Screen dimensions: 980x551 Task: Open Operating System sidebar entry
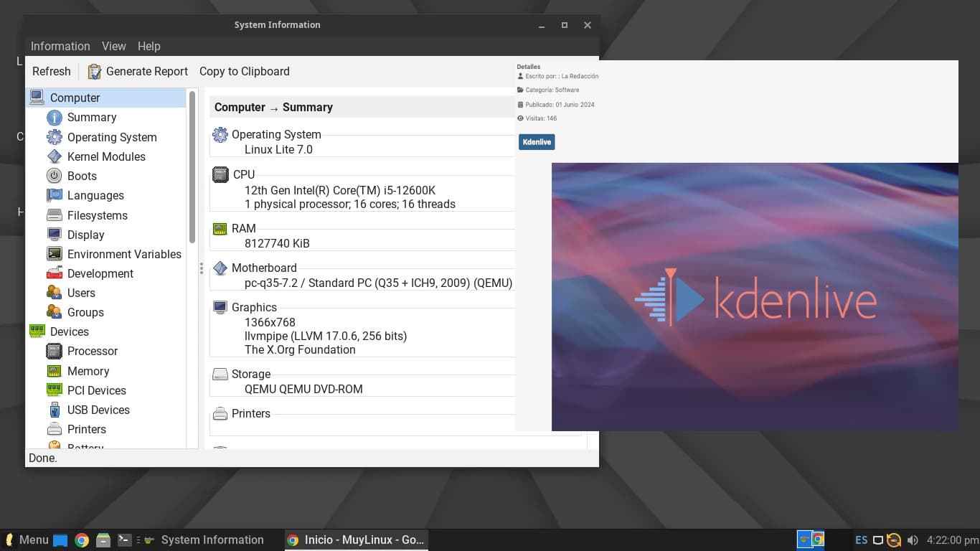[112, 137]
